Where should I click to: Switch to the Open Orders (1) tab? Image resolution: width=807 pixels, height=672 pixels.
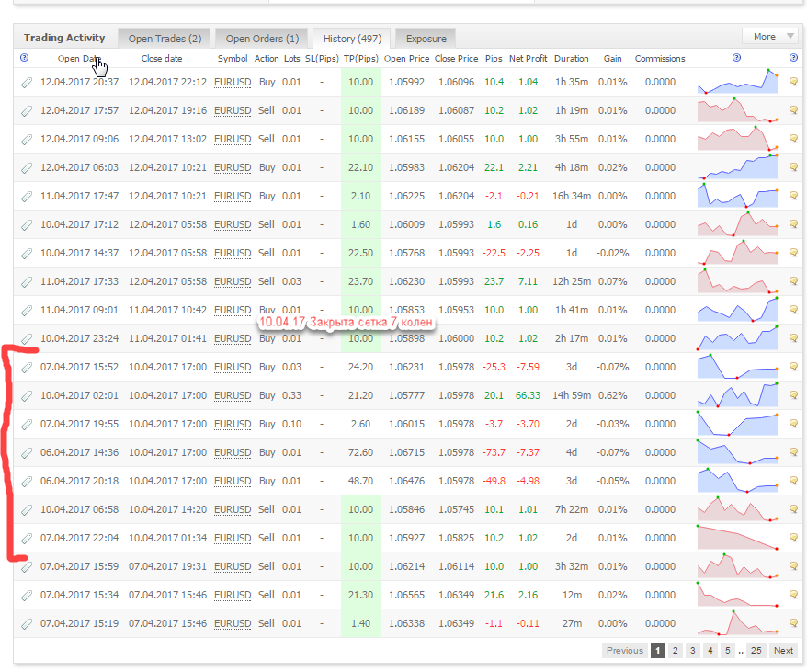click(262, 39)
